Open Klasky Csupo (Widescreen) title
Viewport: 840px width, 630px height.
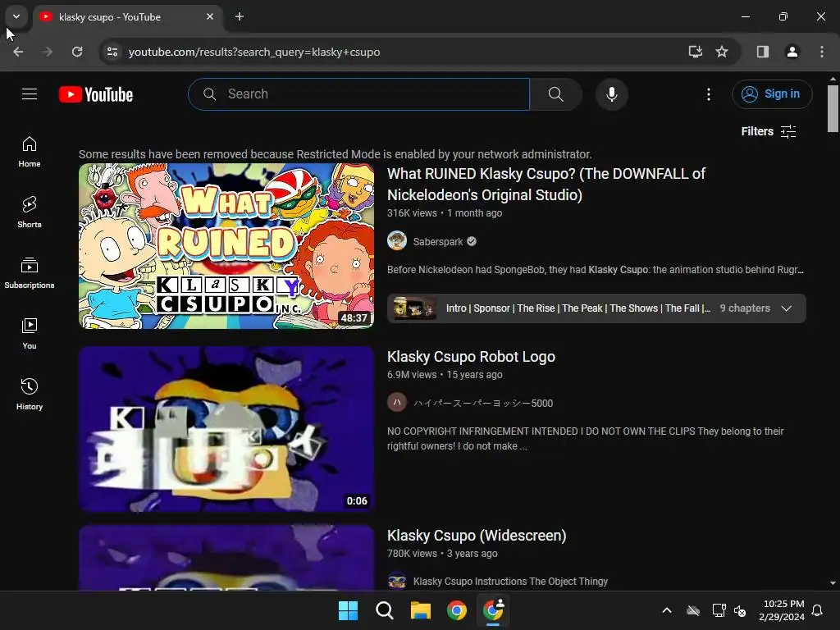pos(477,536)
